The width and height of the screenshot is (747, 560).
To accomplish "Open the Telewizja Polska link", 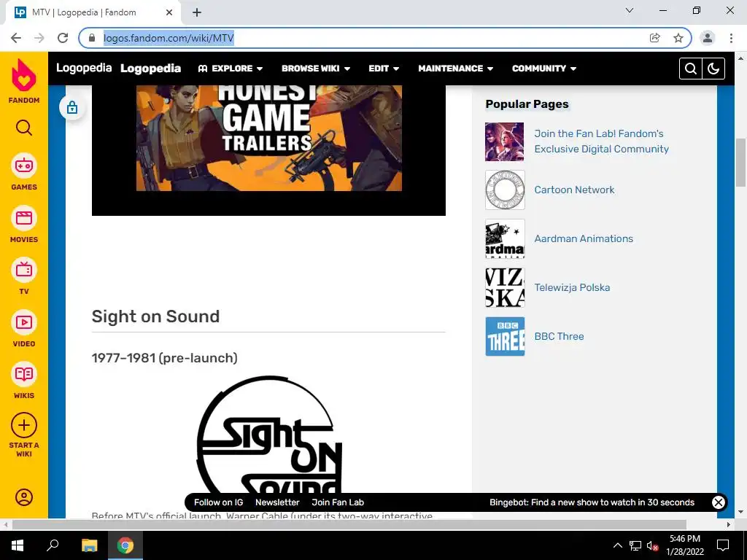I will point(572,287).
